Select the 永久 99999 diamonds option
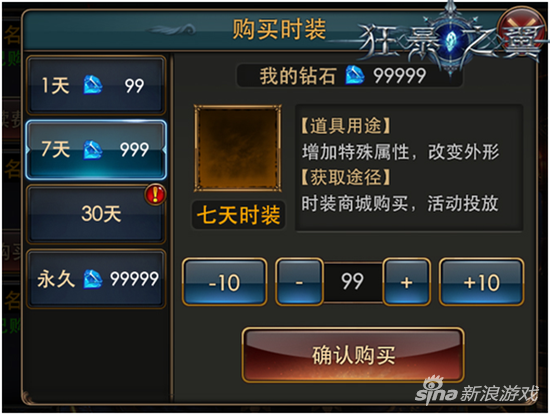Screen dimensions: 550x415 pyautogui.click(x=96, y=279)
